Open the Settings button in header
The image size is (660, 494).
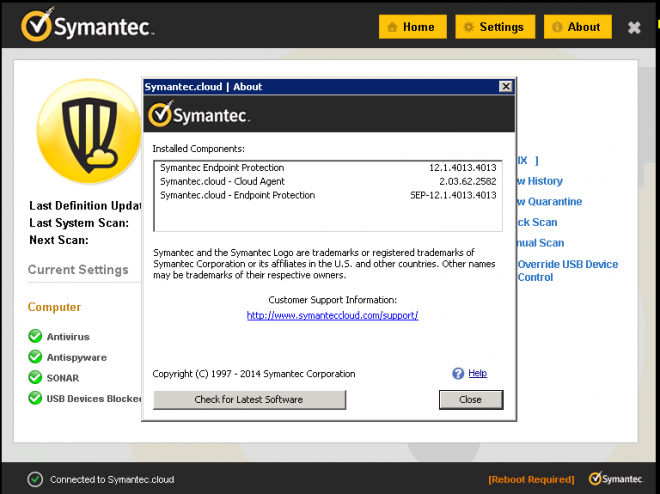495,27
